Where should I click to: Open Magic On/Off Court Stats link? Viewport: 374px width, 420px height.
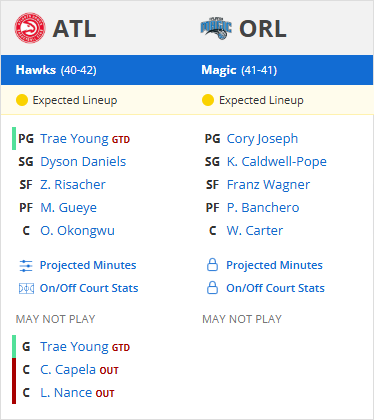click(275, 288)
